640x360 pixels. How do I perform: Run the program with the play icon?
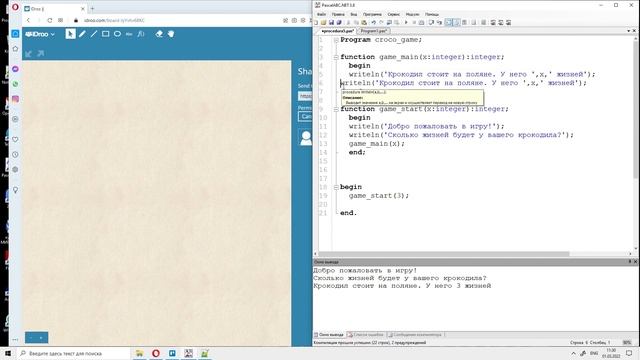(x=406, y=22)
